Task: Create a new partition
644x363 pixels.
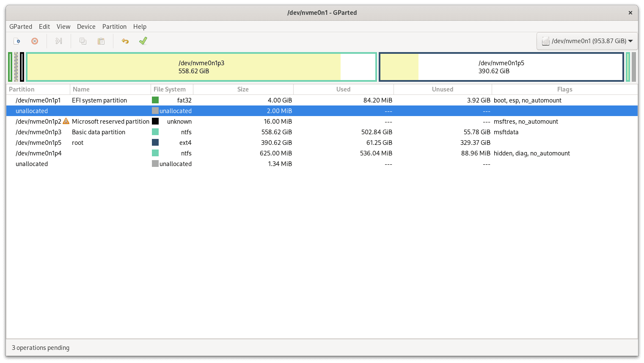Action: [17, 41]
